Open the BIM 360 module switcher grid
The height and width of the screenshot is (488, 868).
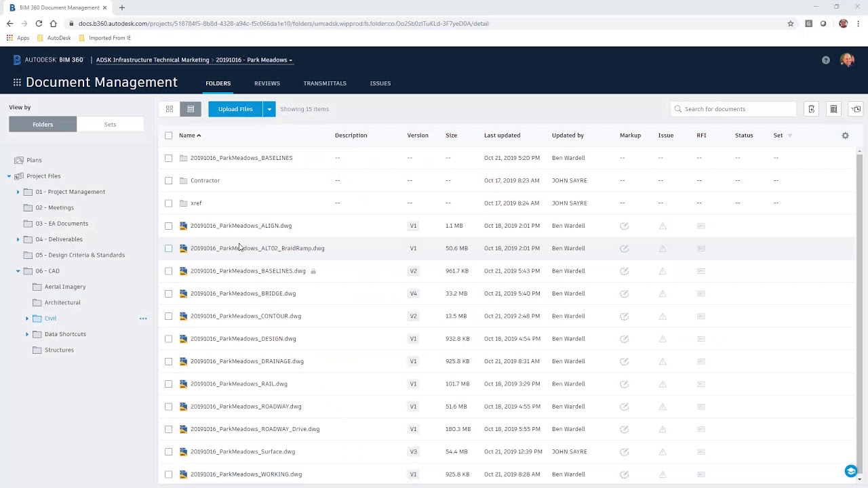(x=17, y=83)
